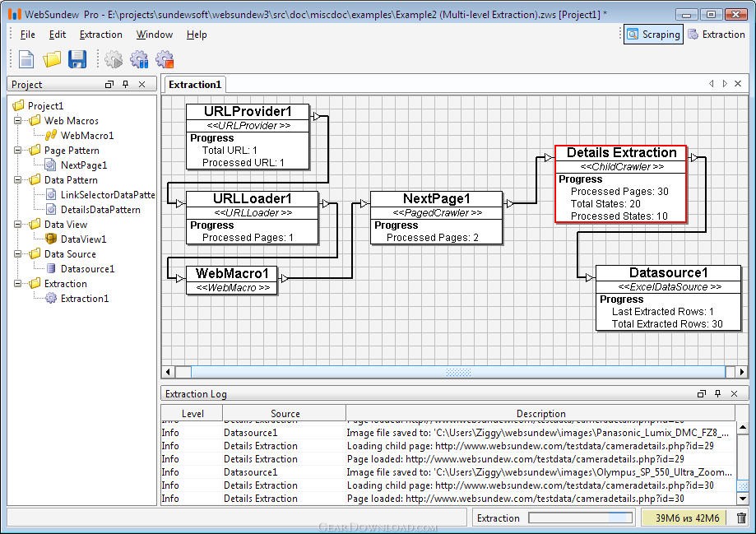Click log row 'Page loaded' id=30
756x534 pixels.
[x=448, y=499]
